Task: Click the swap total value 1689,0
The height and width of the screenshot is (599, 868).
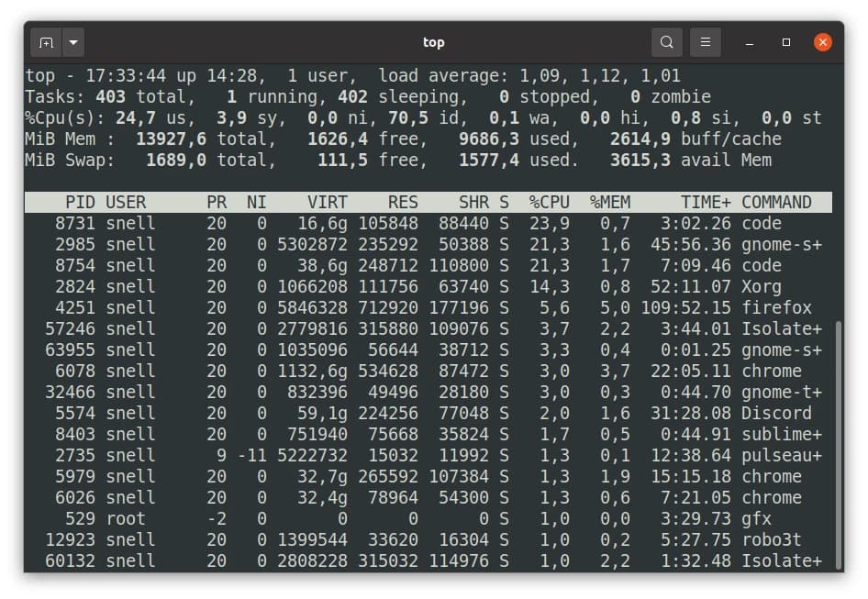Action: tap(176, 160)
